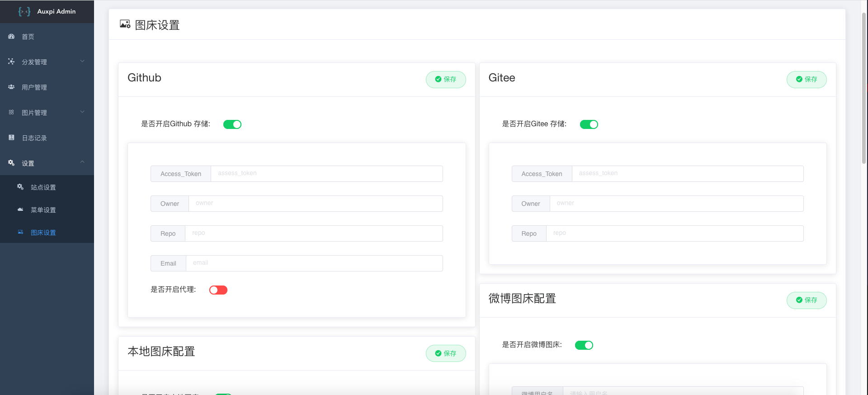Click the 是否开启代理 label

[x=173, y=290]
